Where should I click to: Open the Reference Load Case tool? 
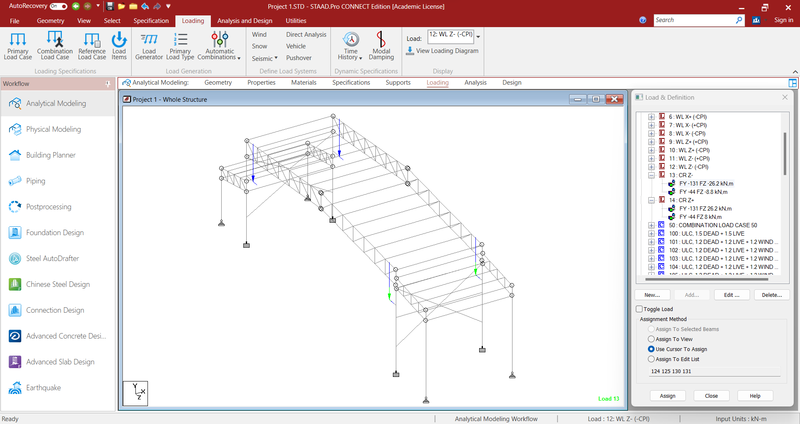92,46
